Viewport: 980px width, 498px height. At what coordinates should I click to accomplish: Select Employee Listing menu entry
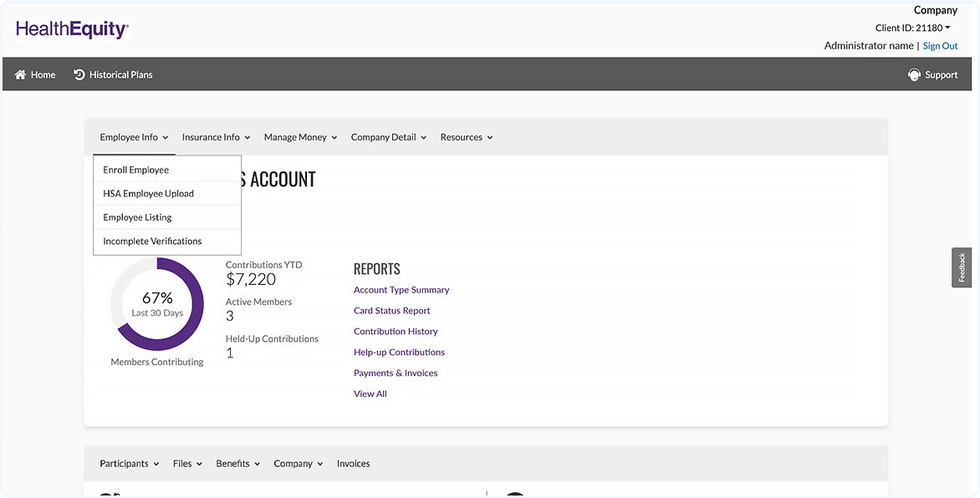[137, 217]
